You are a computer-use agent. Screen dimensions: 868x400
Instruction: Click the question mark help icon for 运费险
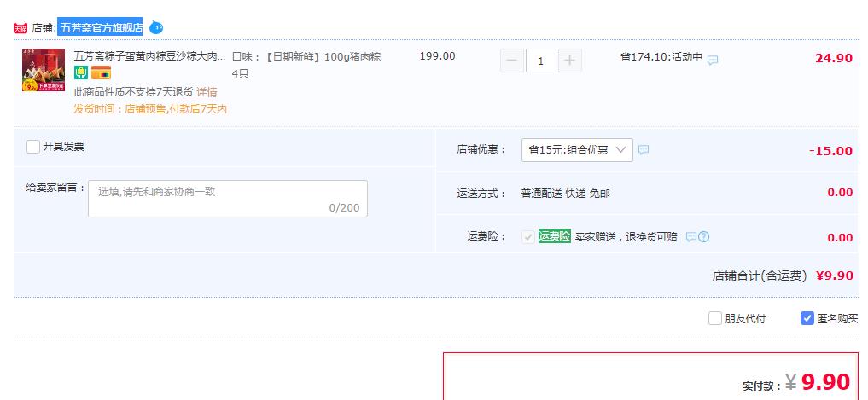(x=703, y=237)
